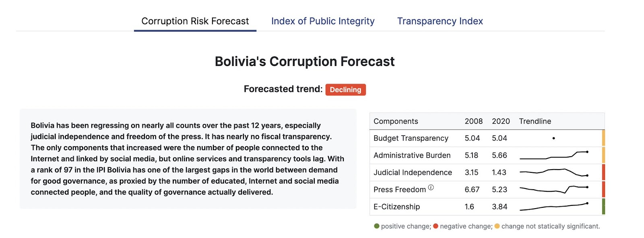Click the E-Citizenship row green status bar
The height and width of the screenshot is (238, 644).
tap(603, 207)
